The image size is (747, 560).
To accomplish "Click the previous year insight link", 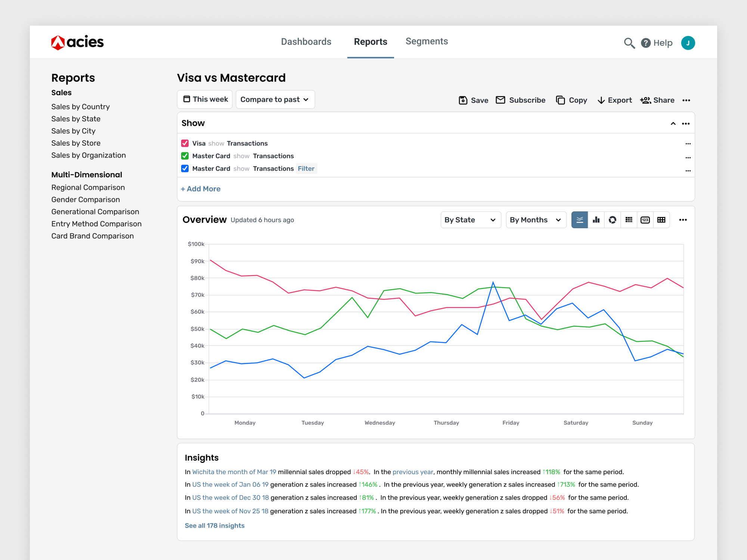I will [x=413, y=472].
